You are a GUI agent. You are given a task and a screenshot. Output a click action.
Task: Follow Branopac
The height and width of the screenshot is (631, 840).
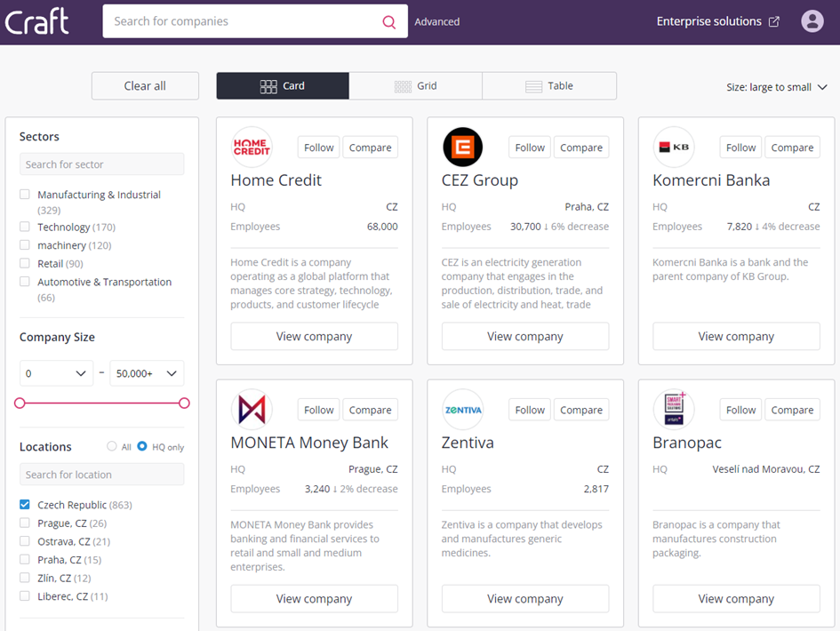pyautogui.click(x=741, y=410)
